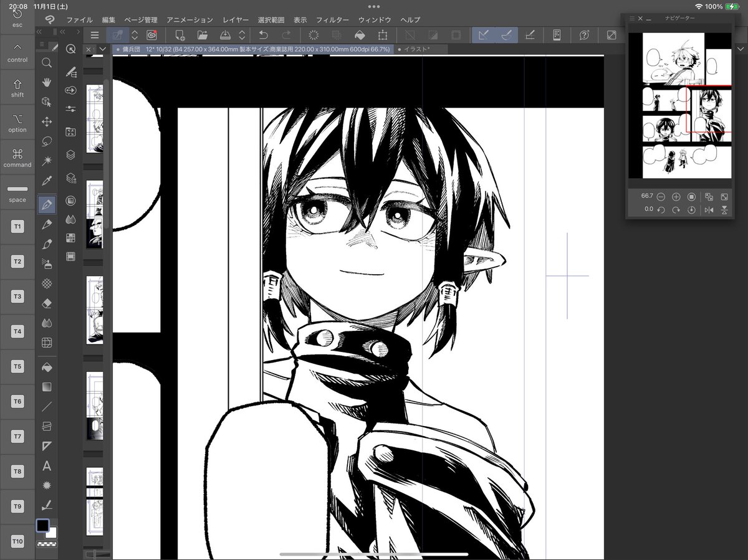Toggle the third snap to grid button
Image resolution: width=748 pixels, height=560 pixels.
click(530, 35)
